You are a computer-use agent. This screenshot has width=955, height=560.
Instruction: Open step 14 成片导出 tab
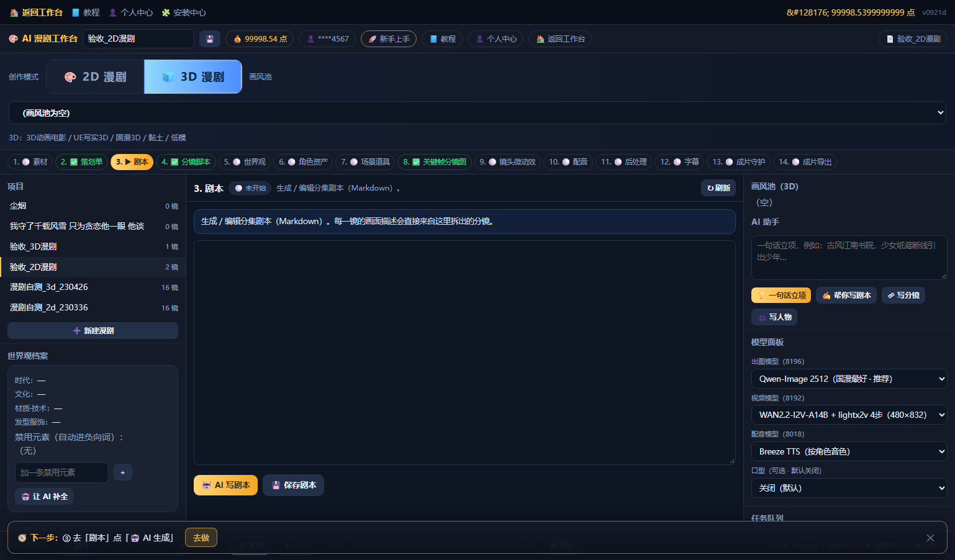(805, 162)
